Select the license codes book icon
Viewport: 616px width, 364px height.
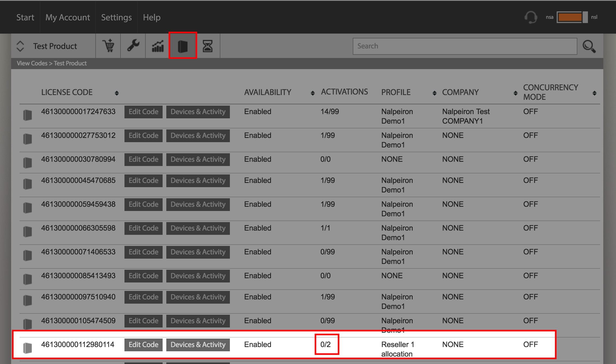183,46
